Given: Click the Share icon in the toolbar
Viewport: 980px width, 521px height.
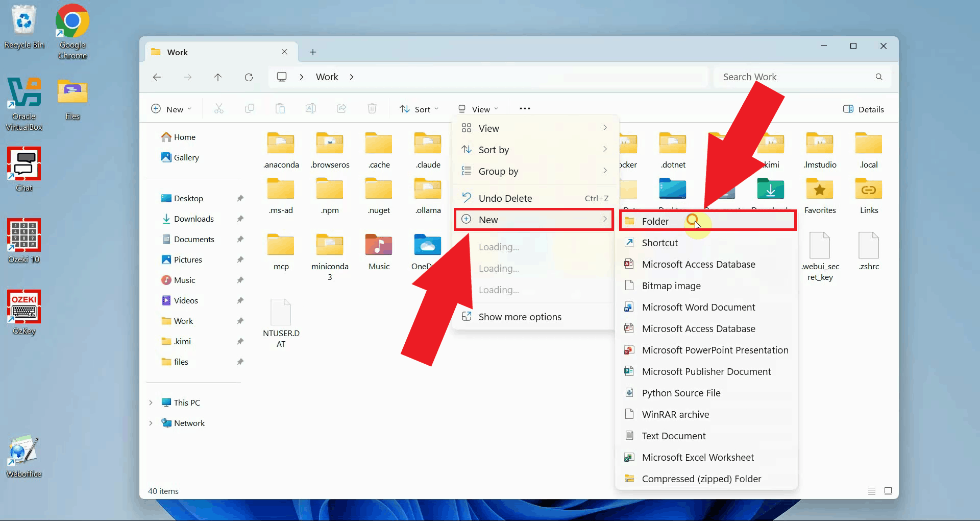Looking at the screenshot, I should (x=341, y=108).
